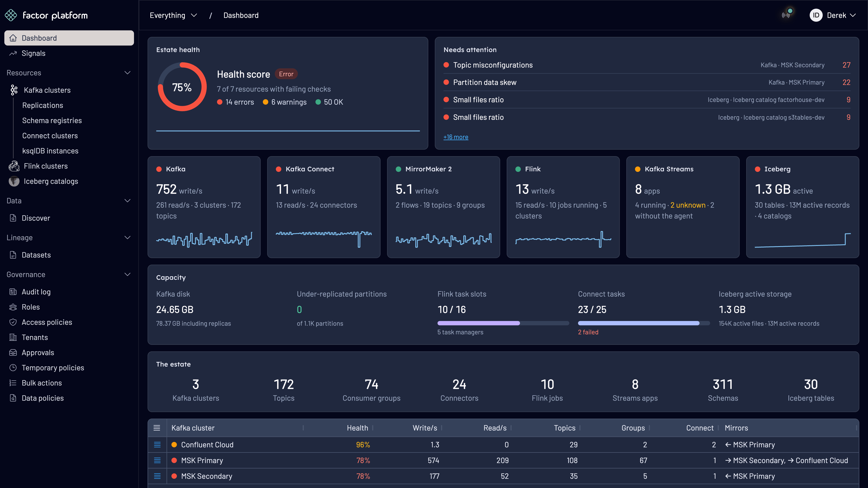Click the Flink clusters squirrel icon
Screen dimensions: 868x488
click(14, 166)
